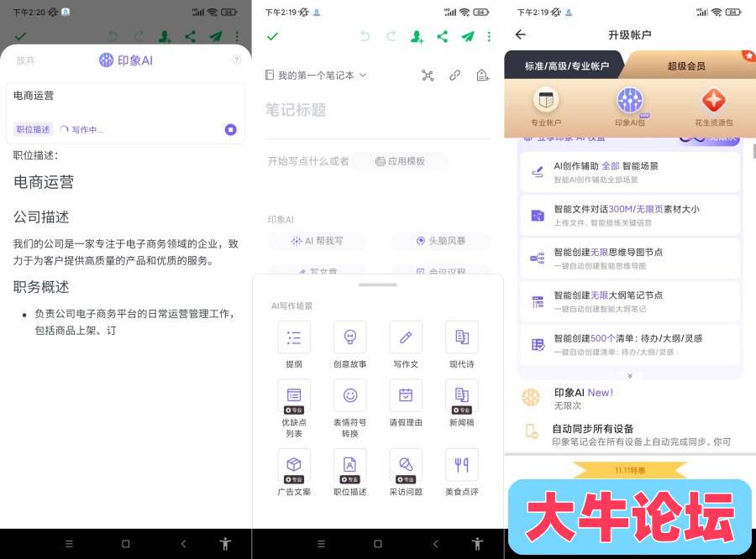Click the 公司描述 heading in the AI output
The width and height of the screenshot is (756, 559).
pyautogui.click(x=41, y=217)
